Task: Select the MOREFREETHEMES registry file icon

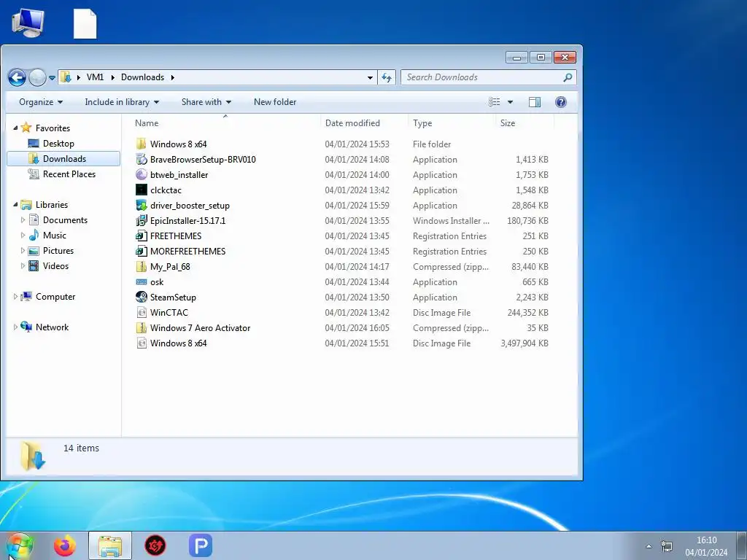Action: coord(141,251)
